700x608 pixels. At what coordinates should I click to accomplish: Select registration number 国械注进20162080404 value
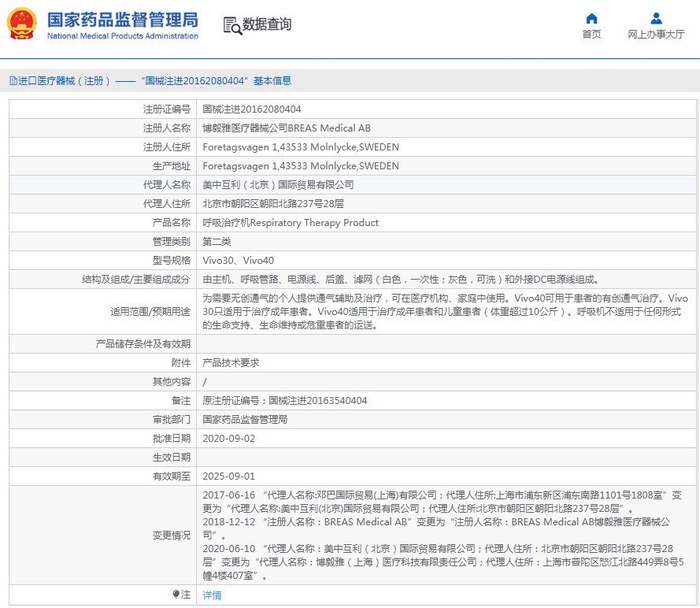point(252,109)
